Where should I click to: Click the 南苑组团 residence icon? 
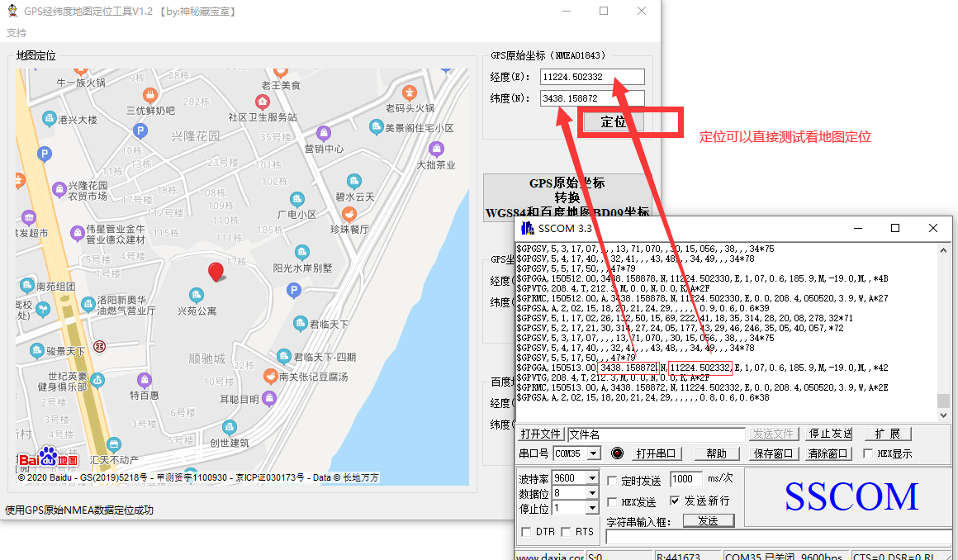point(27,286)
